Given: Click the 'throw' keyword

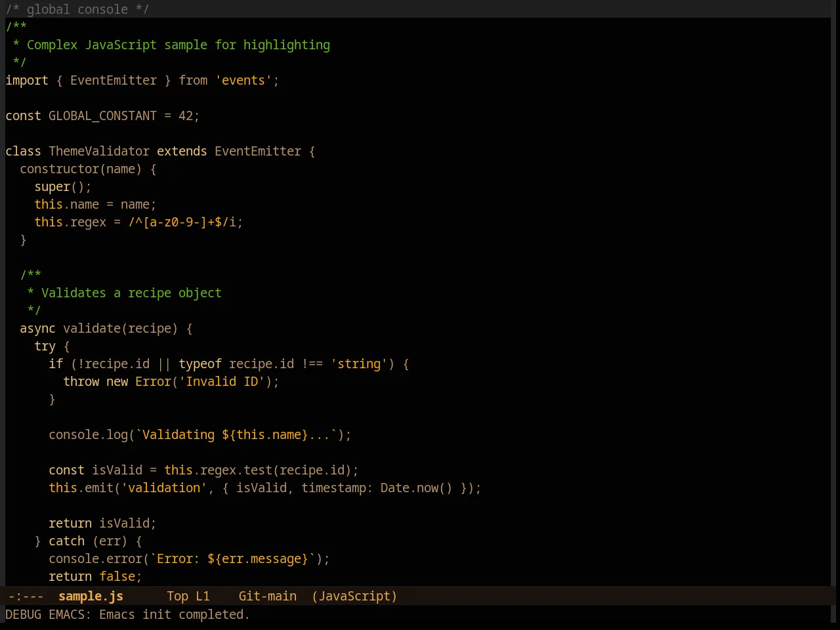Looking at the screenshot, I should click(81, 381).
